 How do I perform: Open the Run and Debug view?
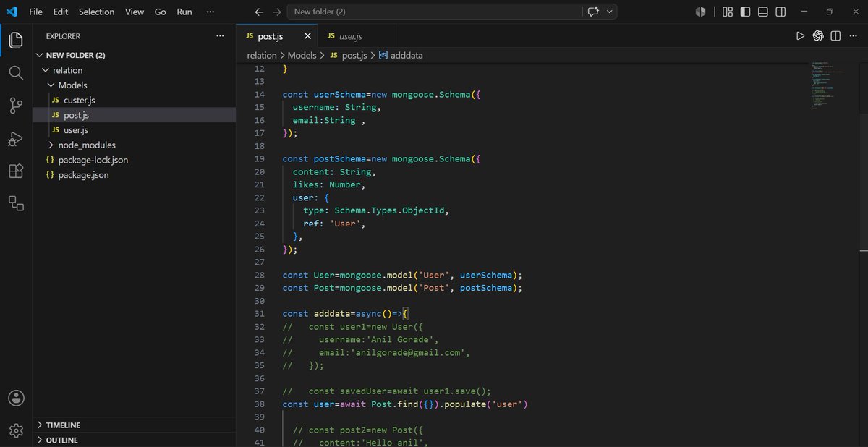[x=16, y=138]
